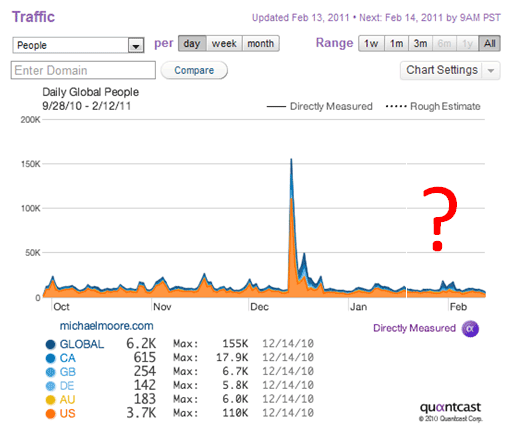The image size is (527, 433).
Task: Click the GLOBAL current value '6.2K'
Action: pyautogui.click(x=141, y=344)
